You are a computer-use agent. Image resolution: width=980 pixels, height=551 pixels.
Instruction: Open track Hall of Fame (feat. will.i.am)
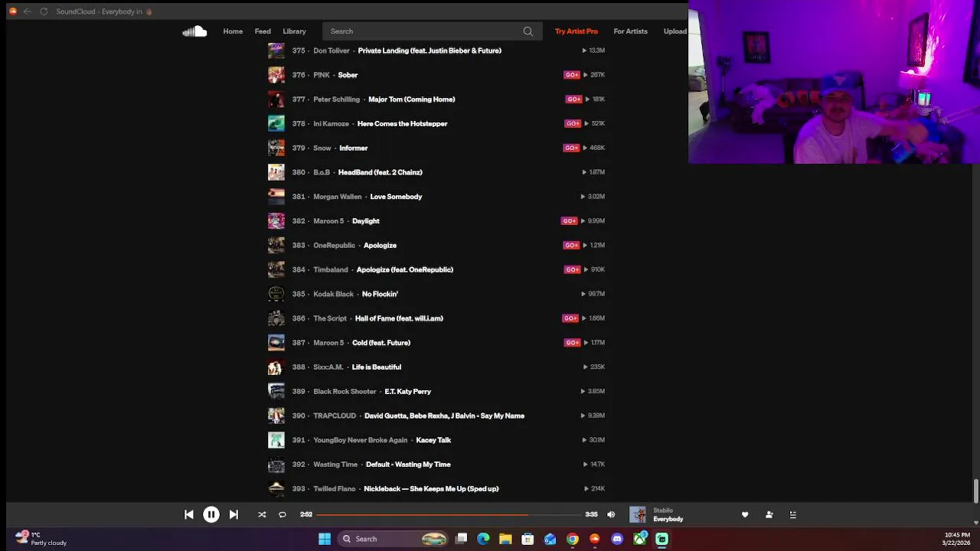[399, 318]
